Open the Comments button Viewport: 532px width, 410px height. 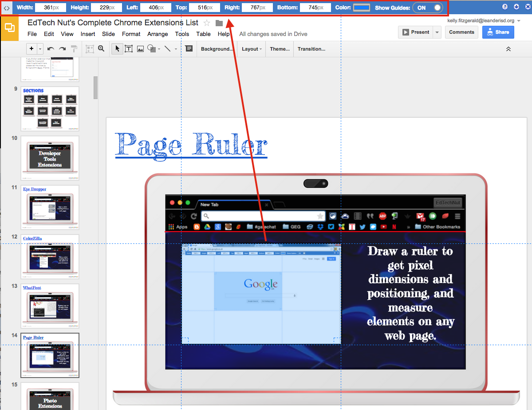point(462,32)
